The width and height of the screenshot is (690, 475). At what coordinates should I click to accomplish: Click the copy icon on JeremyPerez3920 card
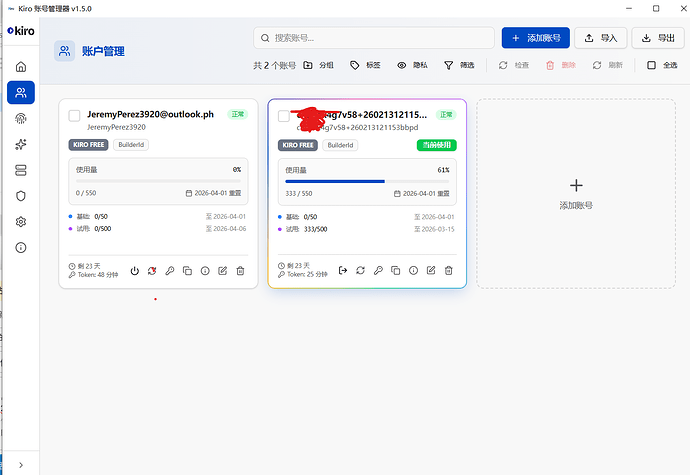(187, 271)
